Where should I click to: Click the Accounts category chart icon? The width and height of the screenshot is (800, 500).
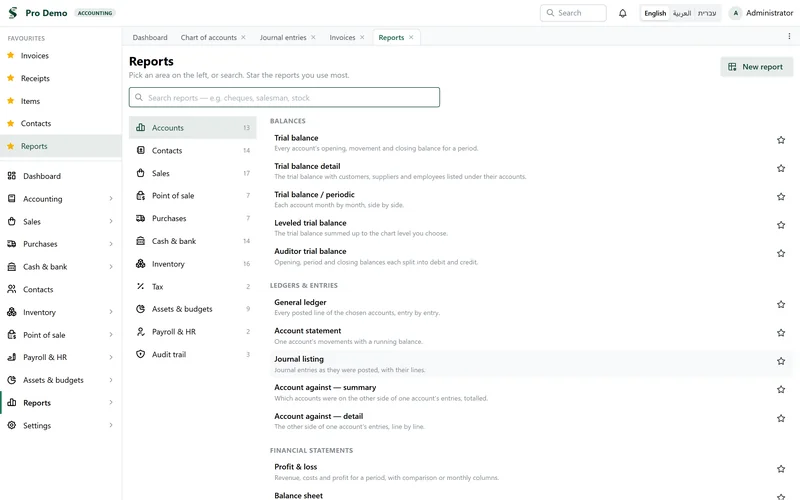pos(141,128)
